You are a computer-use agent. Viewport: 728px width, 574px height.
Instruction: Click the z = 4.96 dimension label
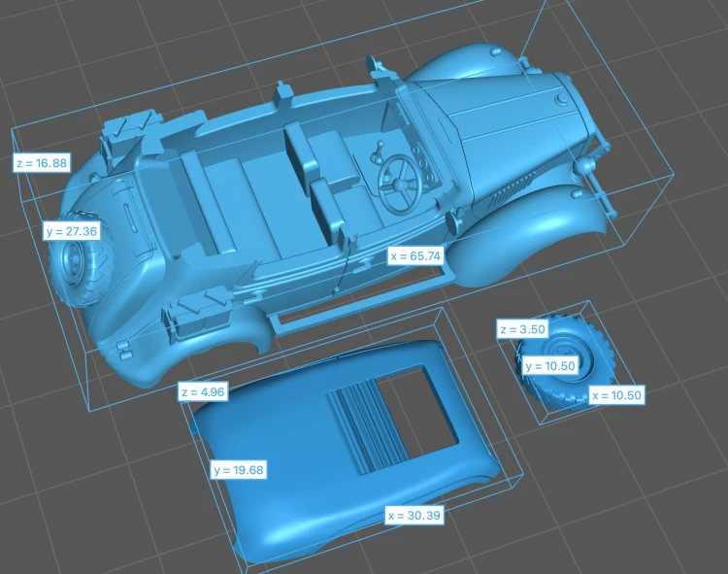click(203, 392)
